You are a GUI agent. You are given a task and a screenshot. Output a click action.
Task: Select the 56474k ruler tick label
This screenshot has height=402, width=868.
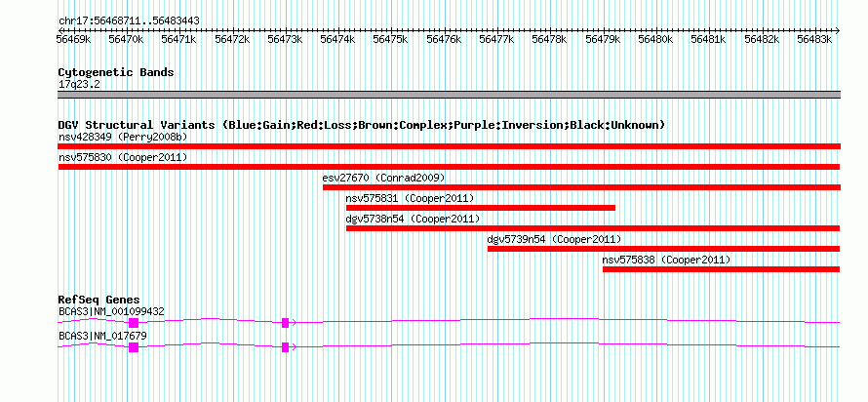click(x=338, y=39)
